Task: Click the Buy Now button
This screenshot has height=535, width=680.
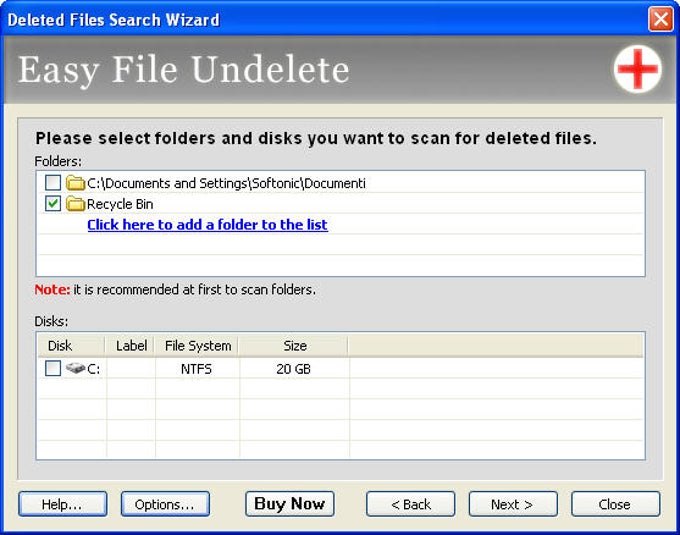Action: click(x=289, y=504)
